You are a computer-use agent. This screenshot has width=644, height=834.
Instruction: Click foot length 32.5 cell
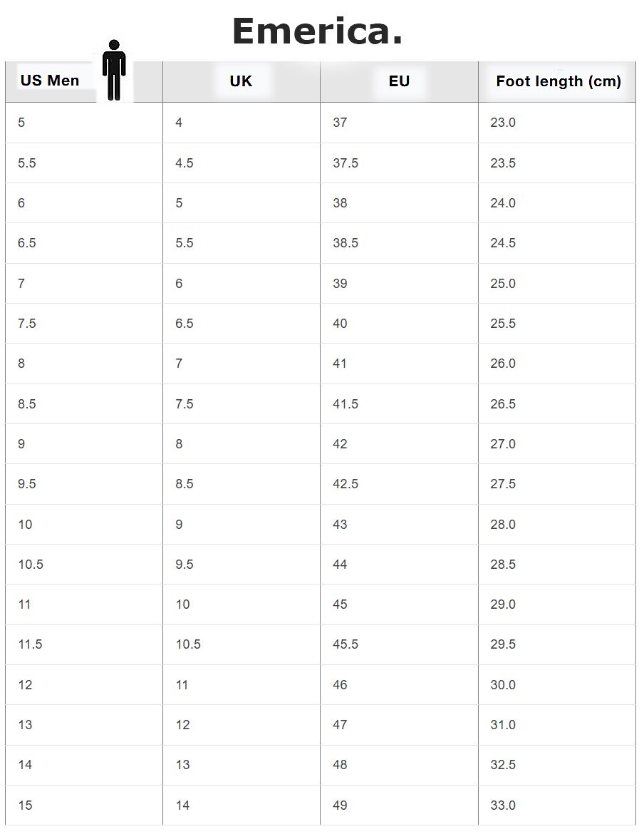point(503,765)
